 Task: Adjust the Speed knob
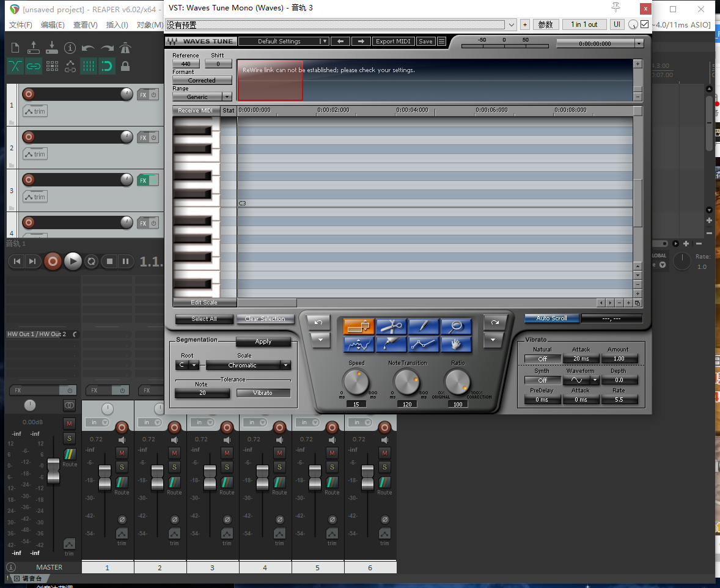click(356, 382)
